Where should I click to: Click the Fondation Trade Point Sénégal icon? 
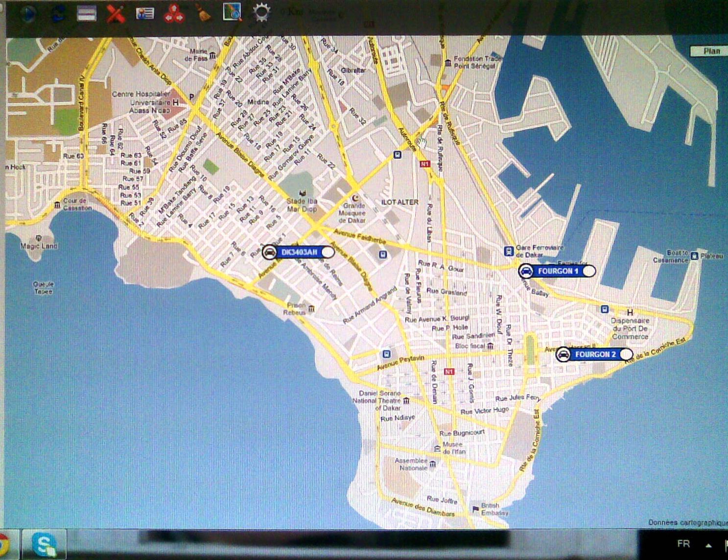pyautogui.click(x=447, y=62)
